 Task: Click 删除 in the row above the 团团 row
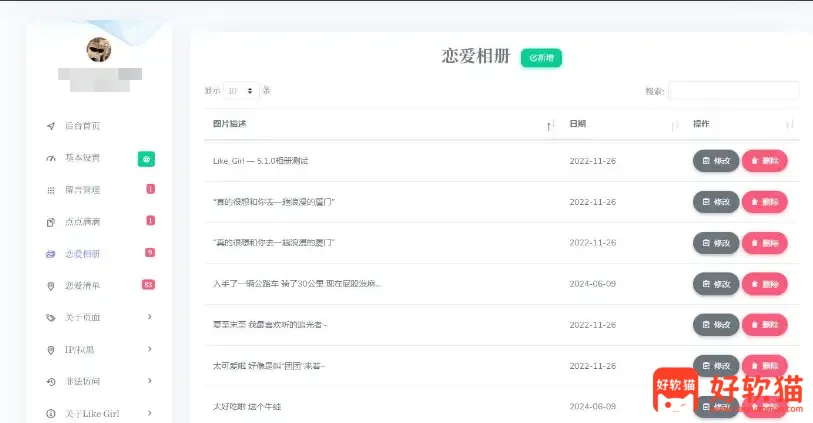coord(765,325)
